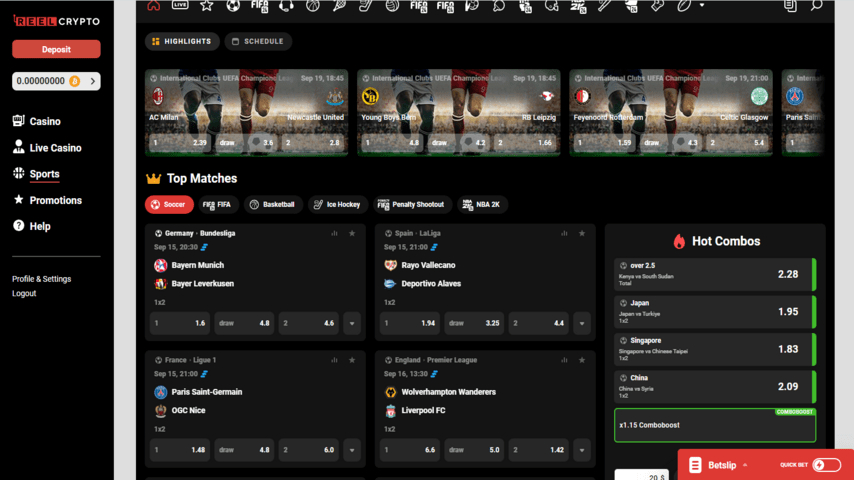Select the Basketball filter in Top Matches
The height and width of the screenshot is (480, 854).
point(273,204)
